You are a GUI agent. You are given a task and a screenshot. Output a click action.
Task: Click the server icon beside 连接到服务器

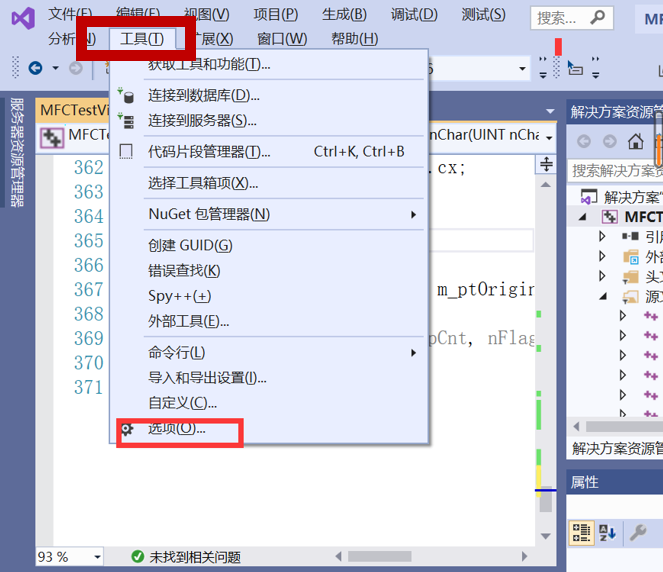pyautogui.click(x=126, y=121)
